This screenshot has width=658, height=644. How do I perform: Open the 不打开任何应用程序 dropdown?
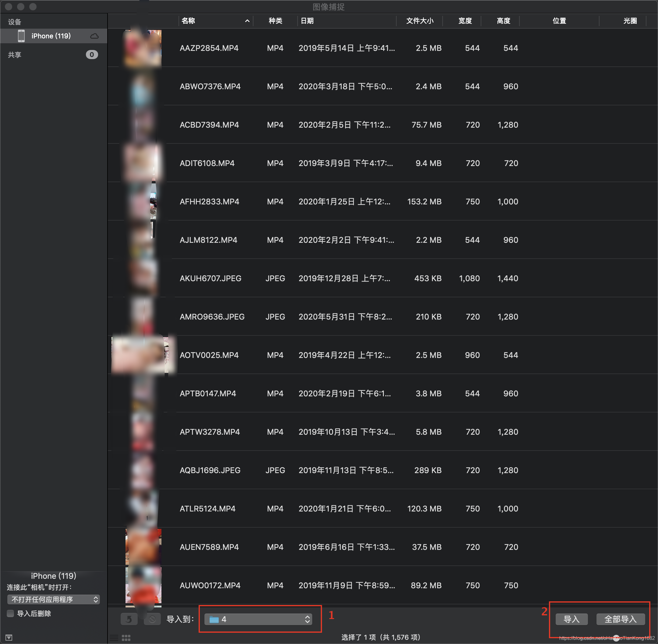(x=53, y=600)
